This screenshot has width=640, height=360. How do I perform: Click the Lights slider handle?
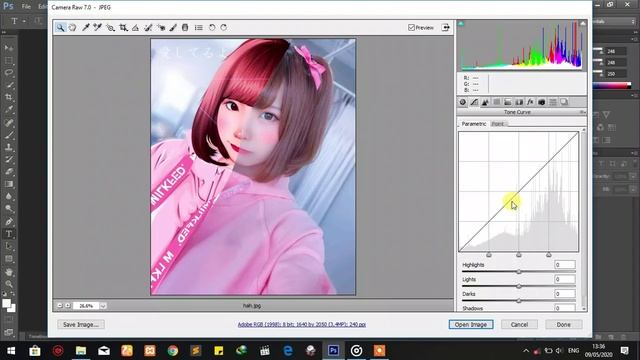[x=519, y=286]
